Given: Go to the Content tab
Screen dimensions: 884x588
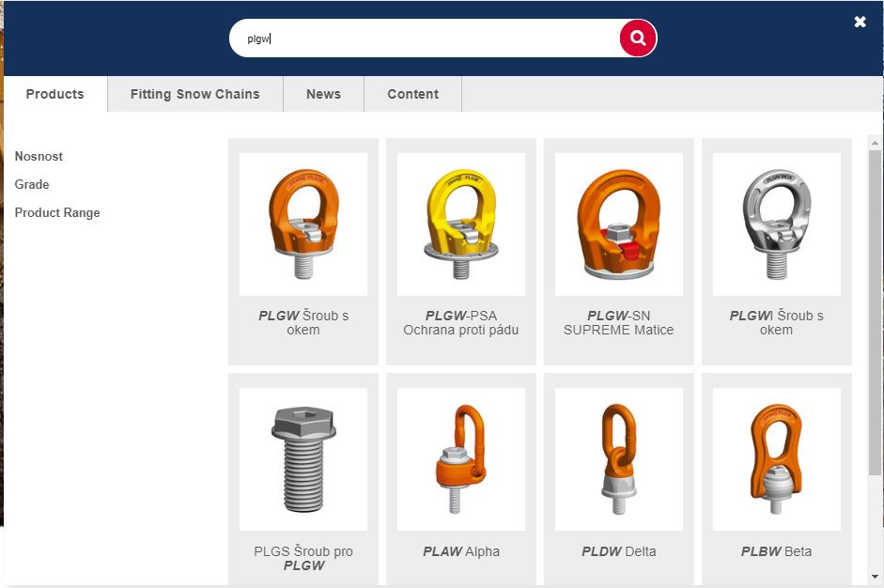Looking at the screenshot, I should click(412, 94).
